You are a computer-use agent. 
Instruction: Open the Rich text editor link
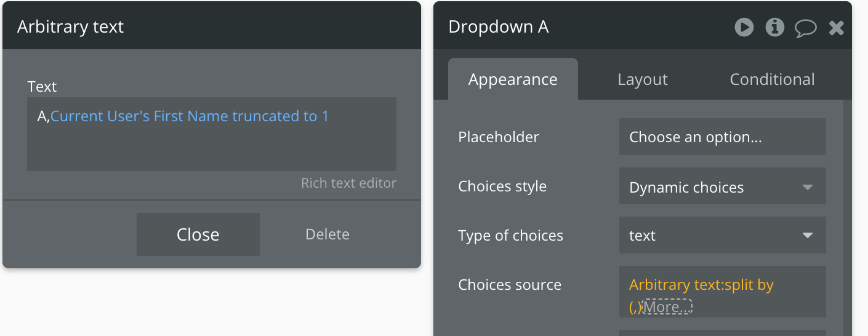point(348,183)
